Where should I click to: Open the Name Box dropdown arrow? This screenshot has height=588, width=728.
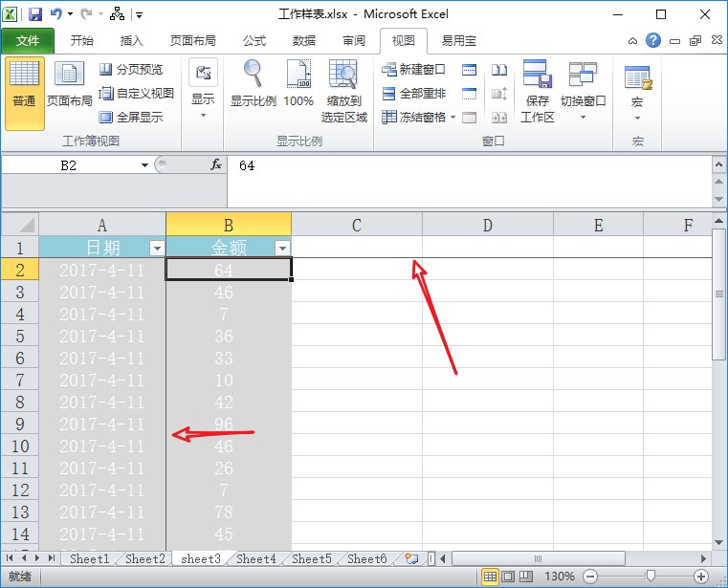(144, 165)
